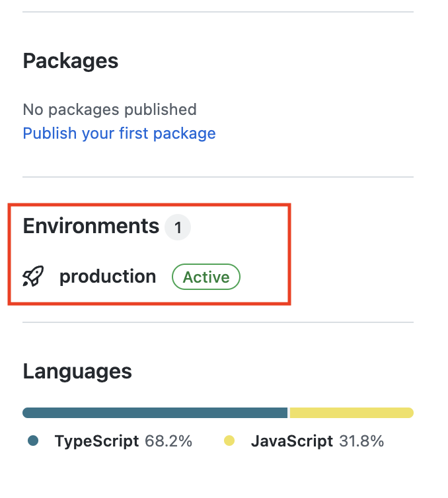Click the yellow JavaScript segment of language bar
This screenshot has height=498, width=448.
pyautogui.click(x=351, y=413)
